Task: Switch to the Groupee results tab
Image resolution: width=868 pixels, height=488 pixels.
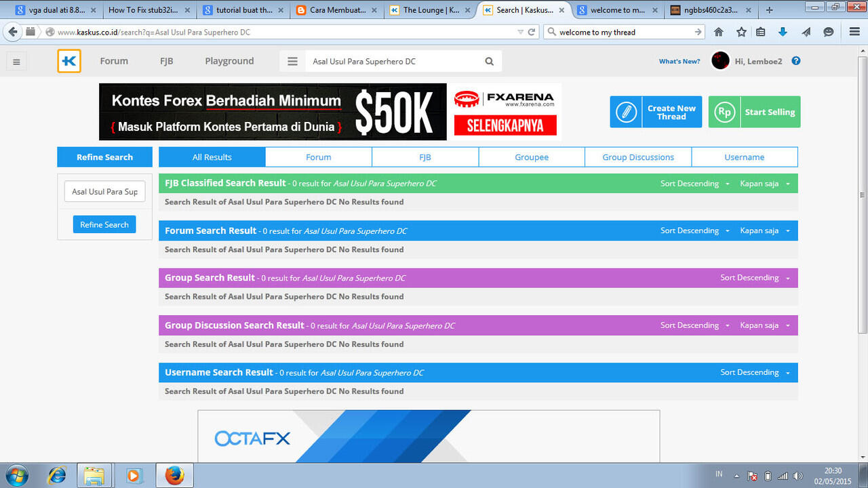Action: tap(532, 157)
